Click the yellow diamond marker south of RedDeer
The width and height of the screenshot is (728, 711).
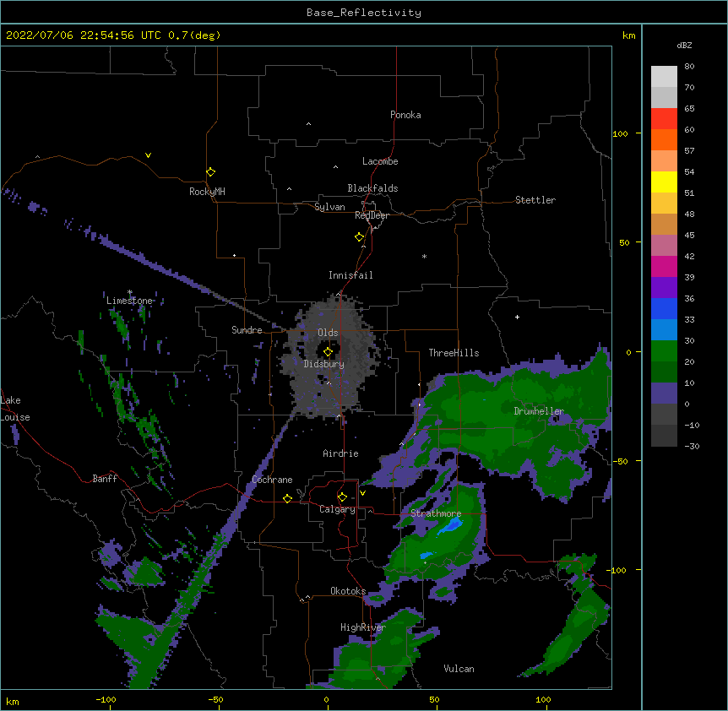point(359,237)
